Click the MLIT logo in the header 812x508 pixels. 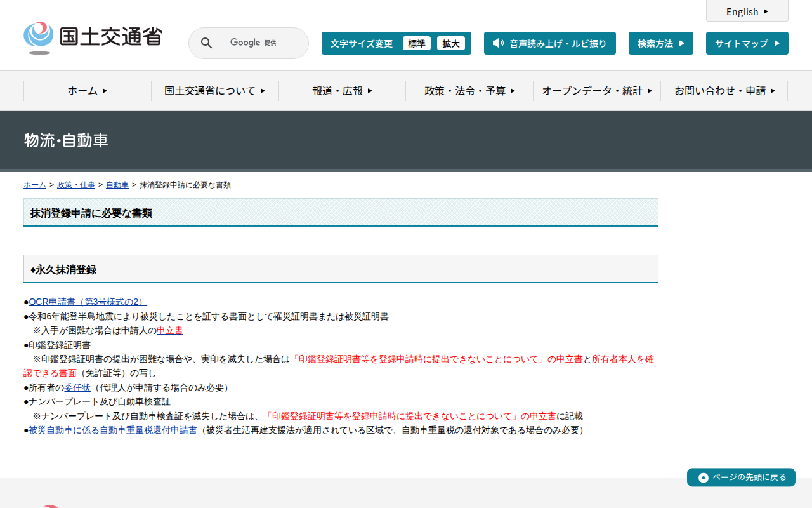(x=93, y=38)
